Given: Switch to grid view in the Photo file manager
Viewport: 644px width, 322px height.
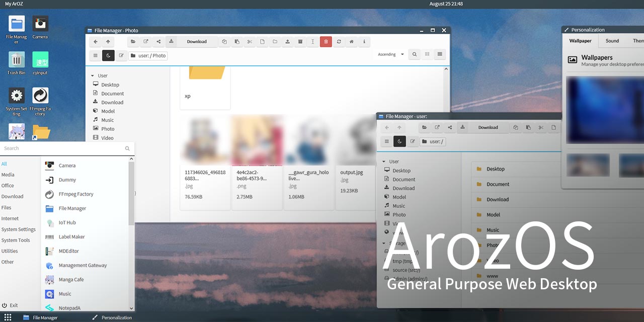Looking at the screenshot, I should [427, 54].
